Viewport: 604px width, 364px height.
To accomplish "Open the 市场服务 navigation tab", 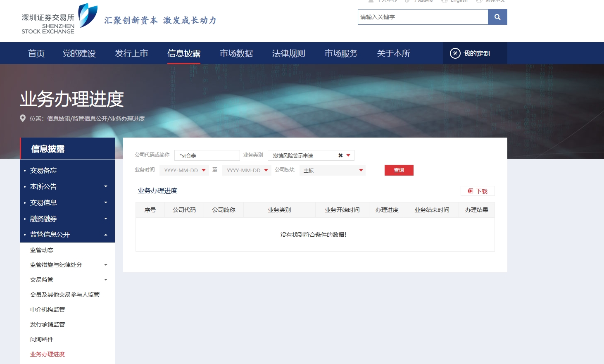I will click(x=341, y=53).
